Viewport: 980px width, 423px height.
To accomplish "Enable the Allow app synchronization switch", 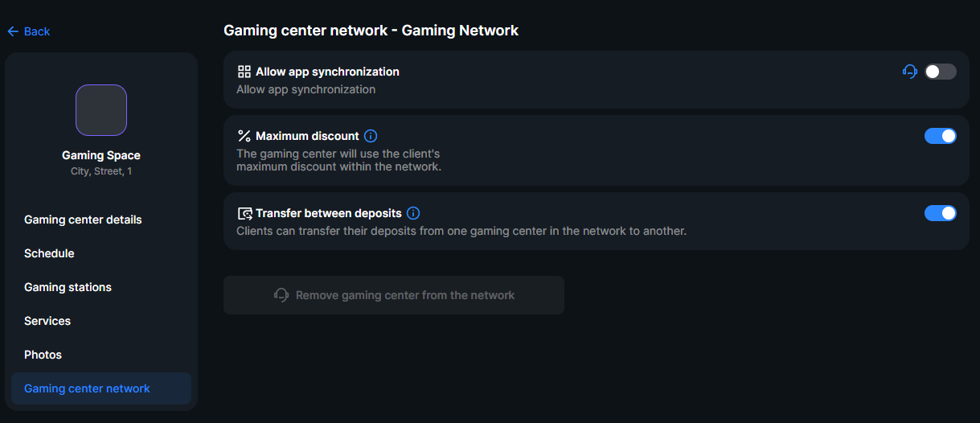I will (941, 72).
